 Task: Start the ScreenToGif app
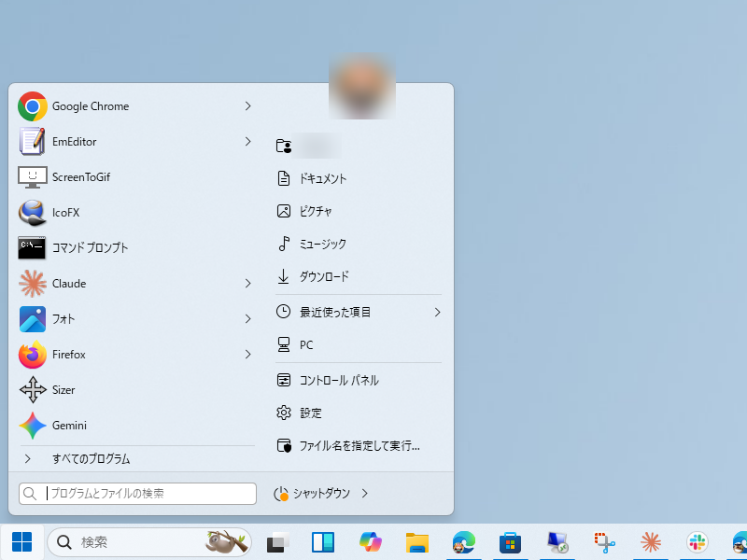pyautogui.click(x=134, y=177)
